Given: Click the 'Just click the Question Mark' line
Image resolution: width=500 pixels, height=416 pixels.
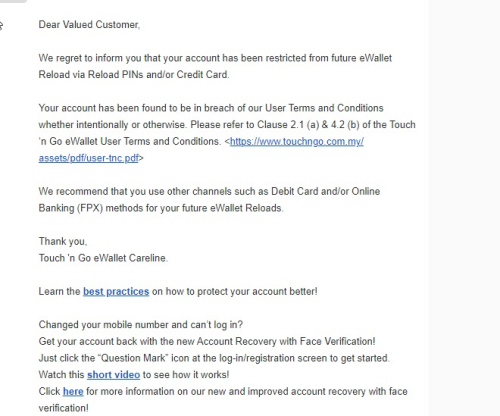Looking at the screenshot, I should coord(214,358).
